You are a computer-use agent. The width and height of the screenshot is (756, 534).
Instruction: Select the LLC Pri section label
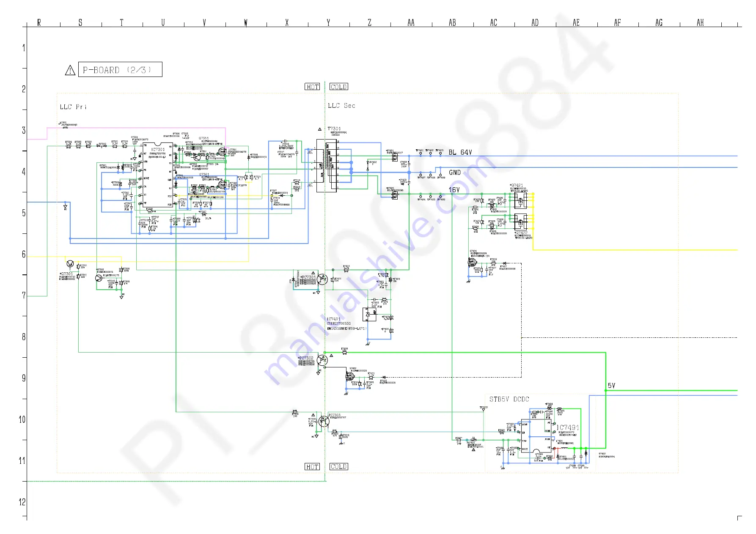click(73, 107)
